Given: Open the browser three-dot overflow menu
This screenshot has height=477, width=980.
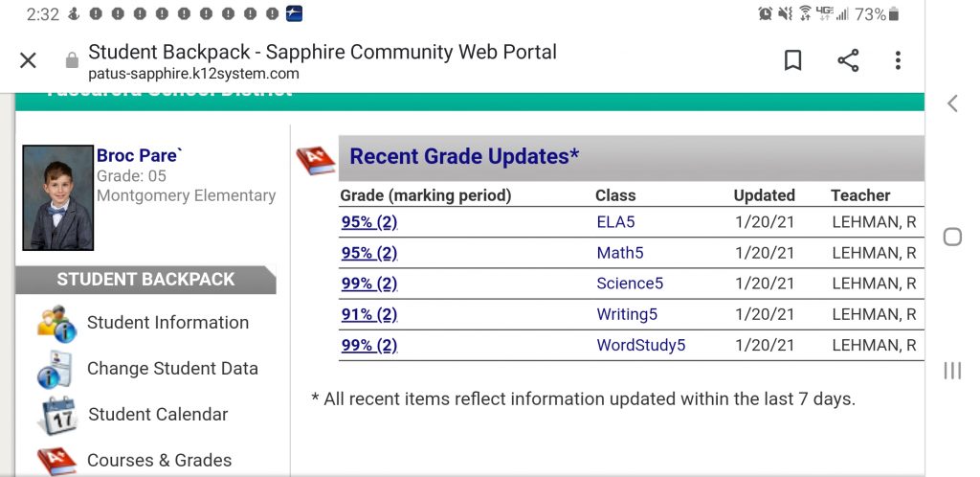Looking at the screenshot, I should tap(898, 61).
